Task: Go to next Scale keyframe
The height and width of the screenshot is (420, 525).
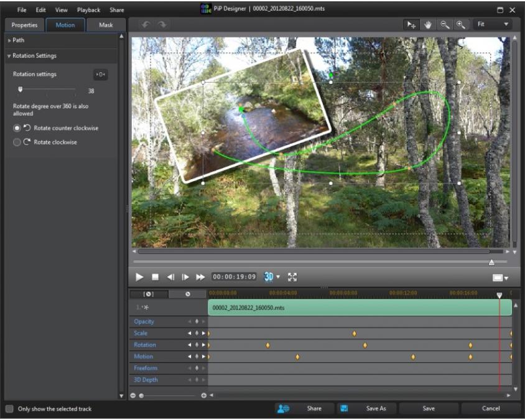Action: (x=203, y=334)
